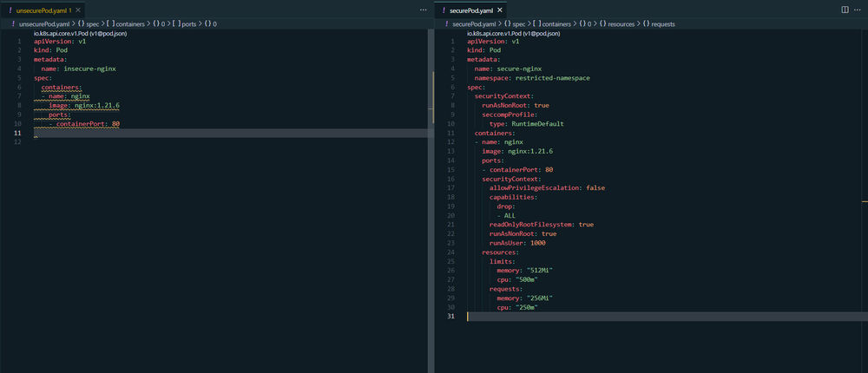The height and width of the screenshot is (373, 868).
Task: Switch to the securePod.yaml tab
Action: (x=472, y=10)
